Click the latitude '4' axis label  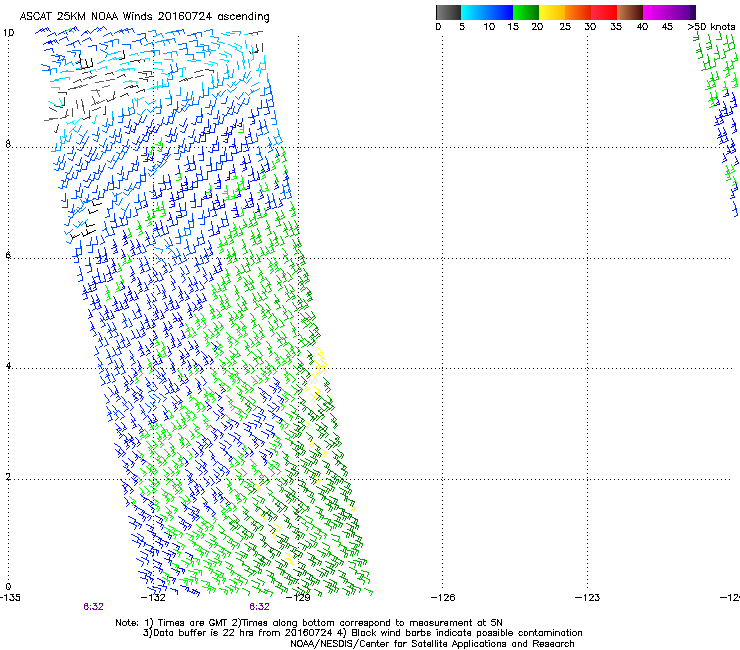(8, 366)
